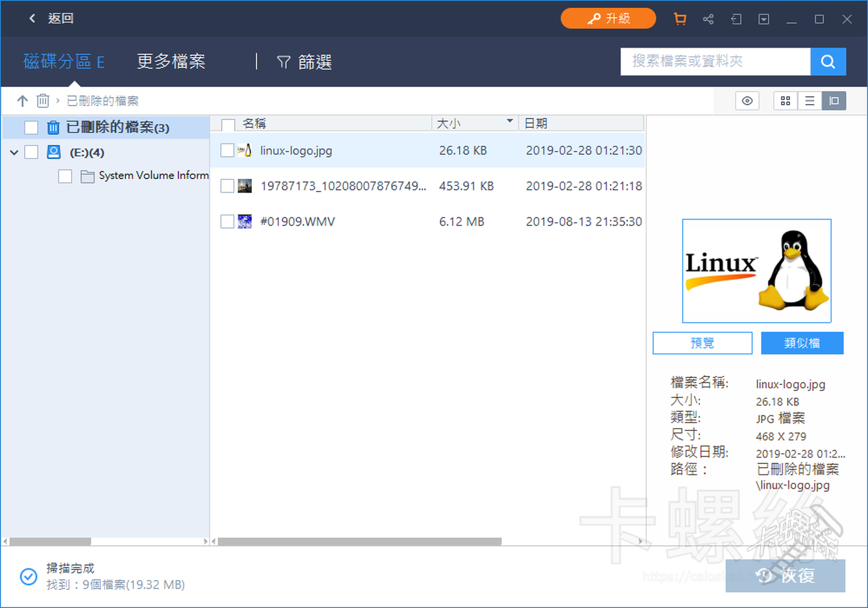Click the import session icon
This screenshot has height=608, width=868.
(x=736, y=19)
